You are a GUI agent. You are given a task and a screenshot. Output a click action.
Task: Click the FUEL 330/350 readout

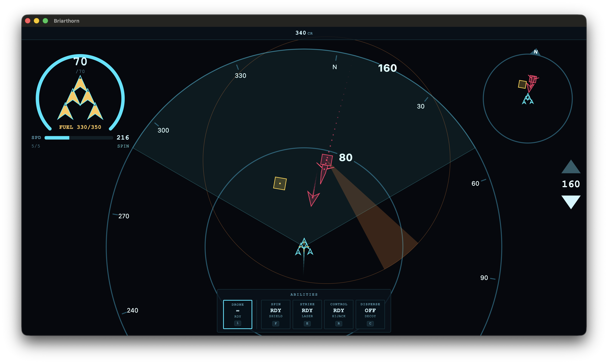[80, 127]
